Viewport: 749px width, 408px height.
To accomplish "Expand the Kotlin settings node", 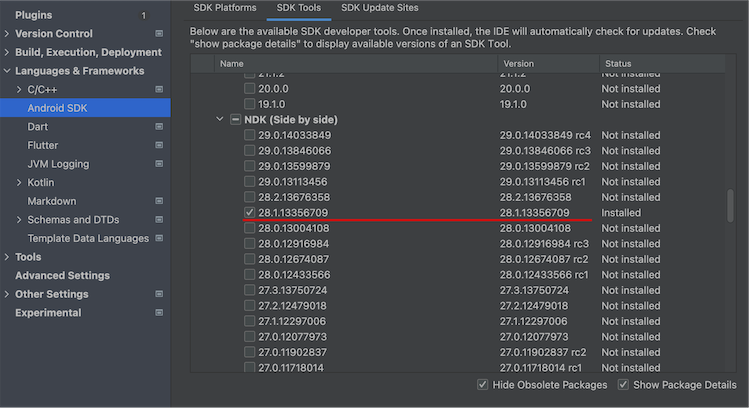I will 19,183.
